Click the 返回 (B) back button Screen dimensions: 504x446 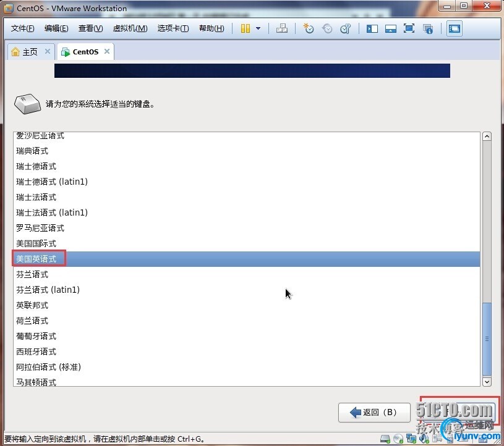(374, 412)
